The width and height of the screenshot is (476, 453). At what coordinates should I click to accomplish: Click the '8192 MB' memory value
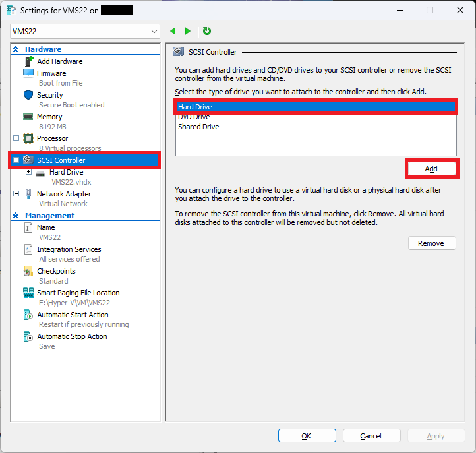tap(53, 127)
